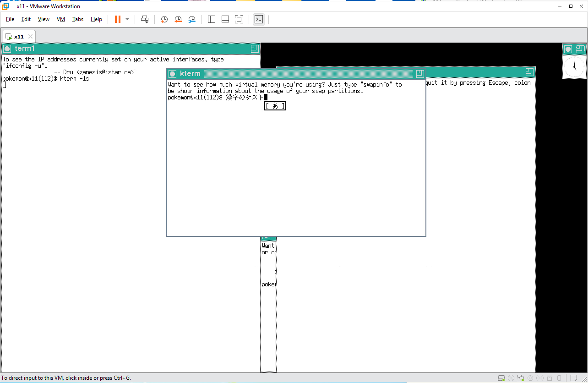Viewport: 588px width, 383px height.
Task: Click the USB controller status icon
Action: [x=540, y=378]
